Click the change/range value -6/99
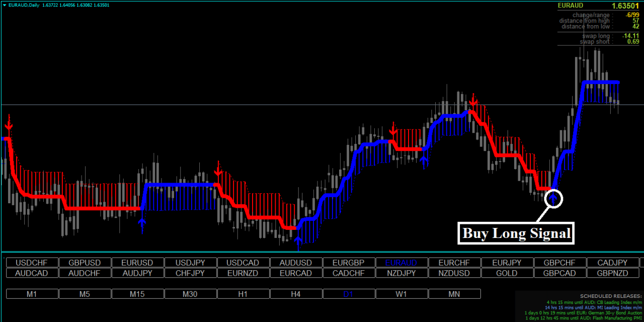The width and height of the screenshot is (644, 322). click(632, 15)
